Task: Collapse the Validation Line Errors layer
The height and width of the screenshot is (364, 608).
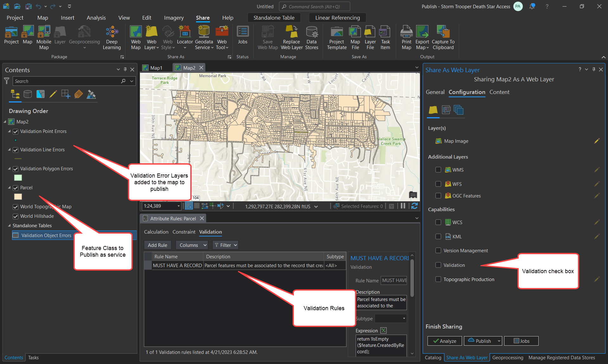Action: 9,150
